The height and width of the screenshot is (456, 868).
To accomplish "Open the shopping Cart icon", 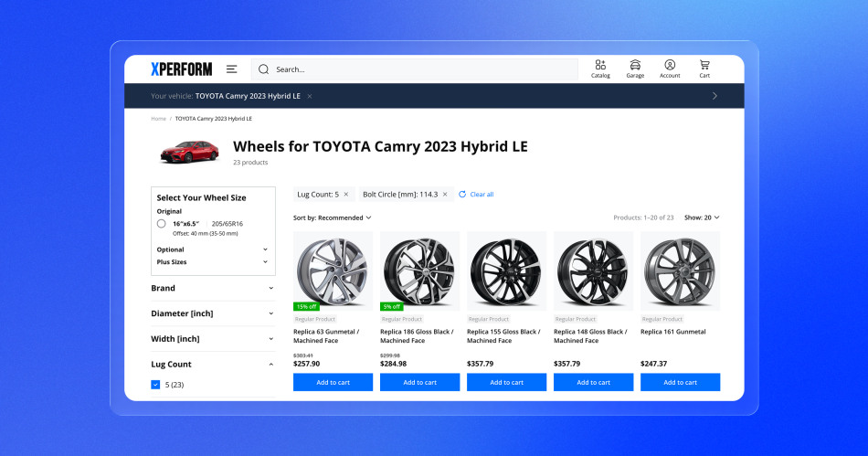I will (704, 66).
